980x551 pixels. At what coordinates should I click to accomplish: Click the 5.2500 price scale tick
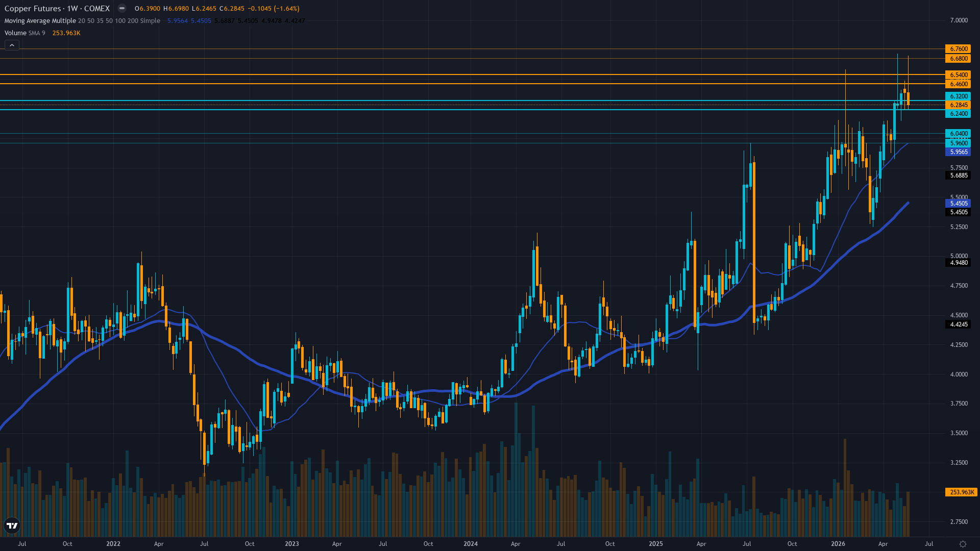(x=959, y=227)
